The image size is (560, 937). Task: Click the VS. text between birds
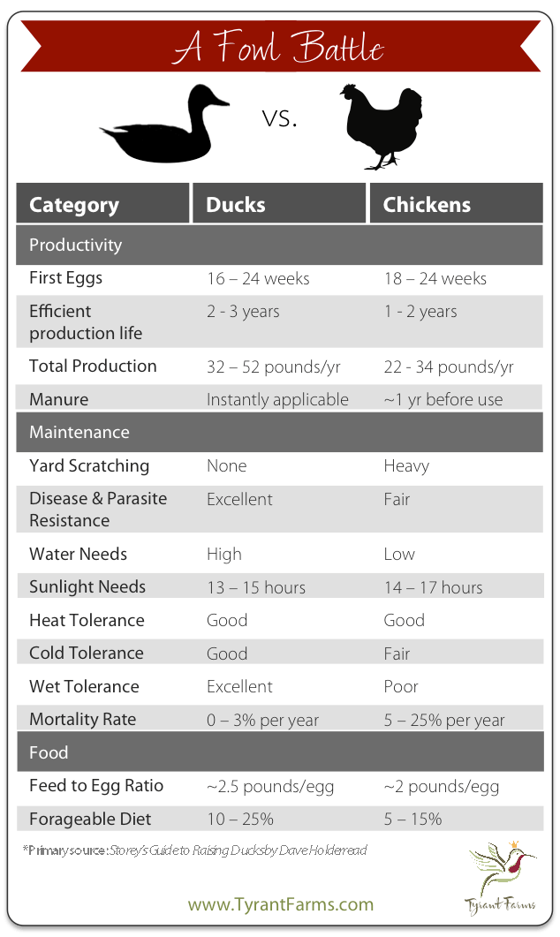tap(280, 119)
